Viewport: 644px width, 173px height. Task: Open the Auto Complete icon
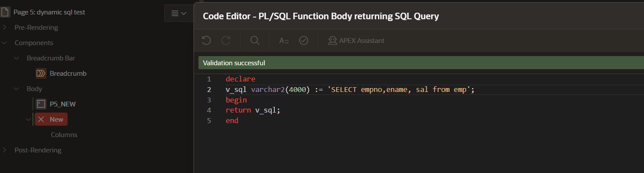tap(284, 40)
